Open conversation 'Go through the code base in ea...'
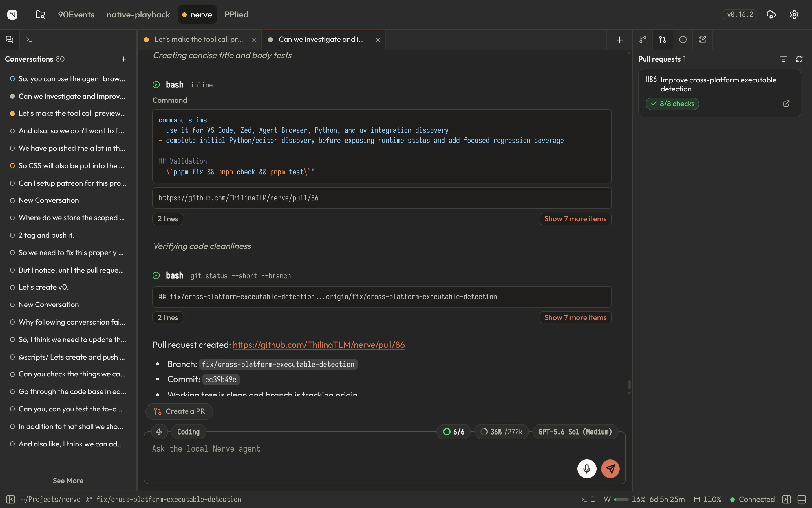 coord(68,392)
